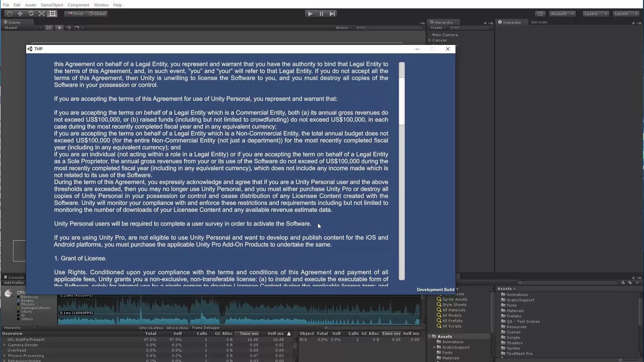Image resolution: width=644 pixels, height=362 pixels.
Task: Switch to the Services tab
Action: click(x=539, y=22)
